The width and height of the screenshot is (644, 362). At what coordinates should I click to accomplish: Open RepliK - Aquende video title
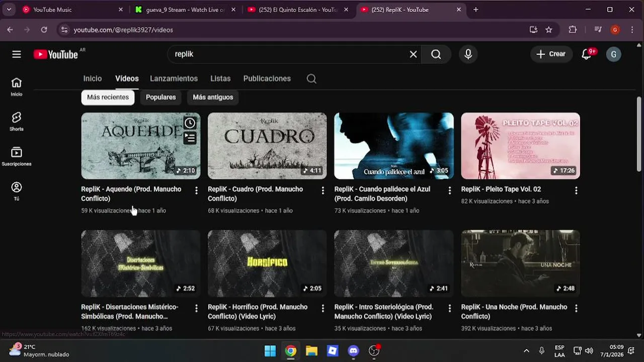click(131, 194)
